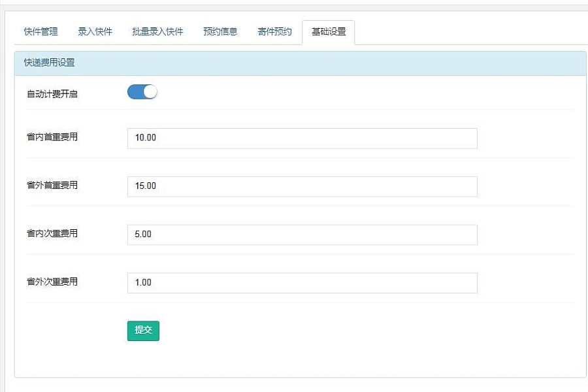Click into the 省内次重费用 field
The height and width of the screenshot is (392, 588).
[302, 235]
